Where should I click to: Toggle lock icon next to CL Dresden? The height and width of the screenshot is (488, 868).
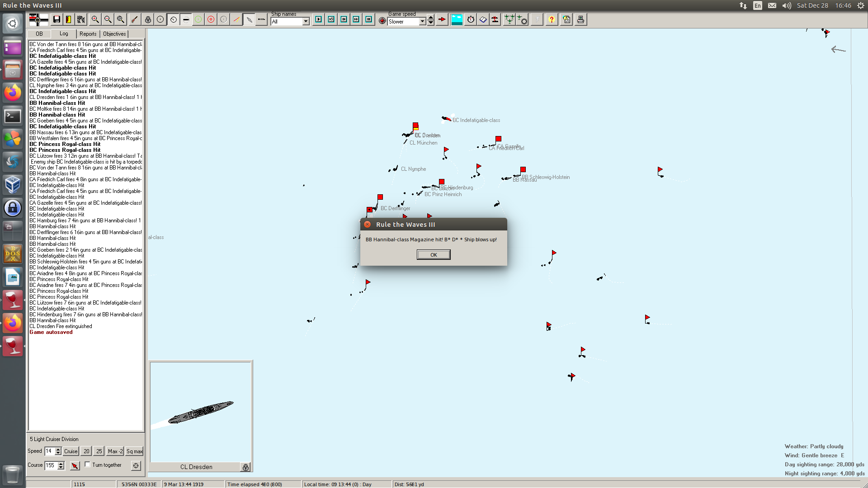tap(245, 467)
